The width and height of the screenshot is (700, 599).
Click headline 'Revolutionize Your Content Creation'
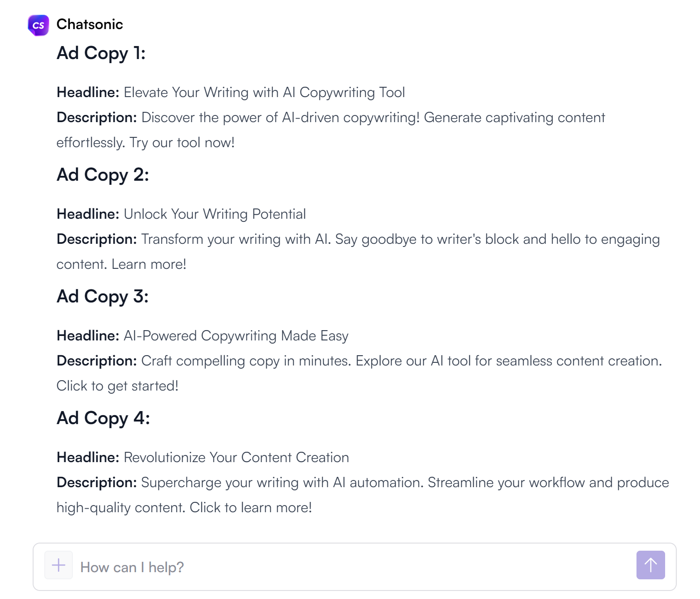click(236, 458)
